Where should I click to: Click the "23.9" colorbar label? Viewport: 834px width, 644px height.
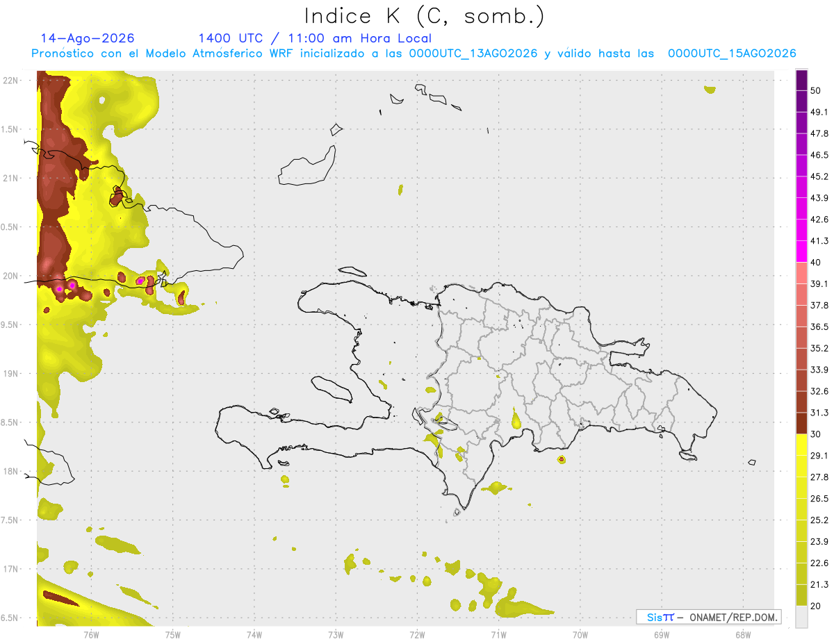pos(819,542)
